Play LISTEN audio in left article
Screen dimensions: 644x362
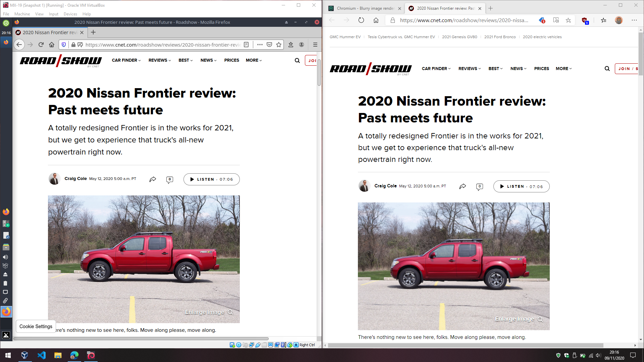pyautogui.click(x=211, y=179)
